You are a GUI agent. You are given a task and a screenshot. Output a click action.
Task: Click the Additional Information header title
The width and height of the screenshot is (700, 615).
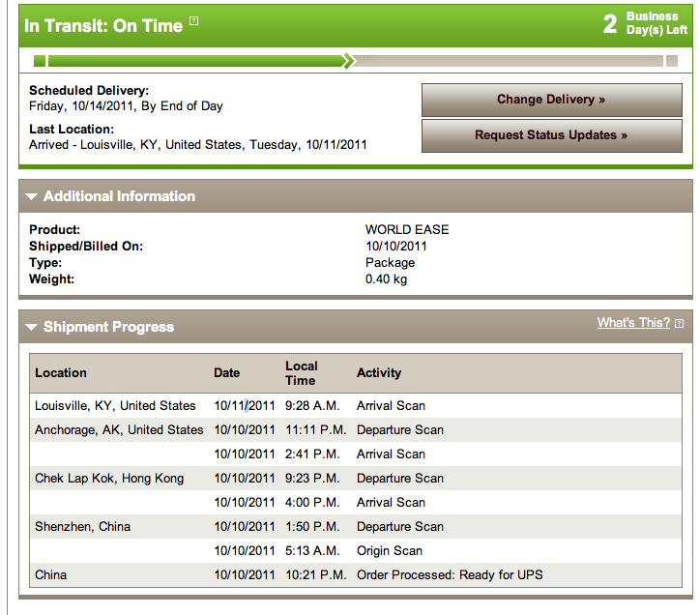pyautogui.click(x=119, y=196)
